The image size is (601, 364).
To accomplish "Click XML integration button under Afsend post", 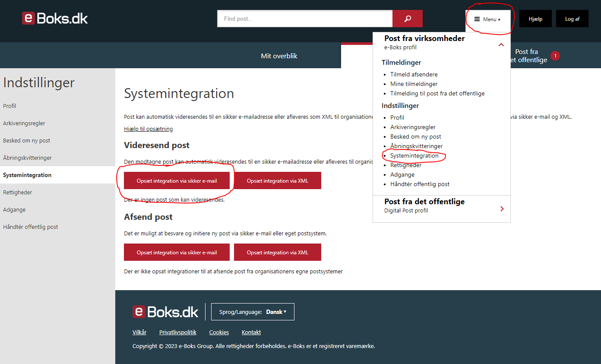I will point(278,252).
